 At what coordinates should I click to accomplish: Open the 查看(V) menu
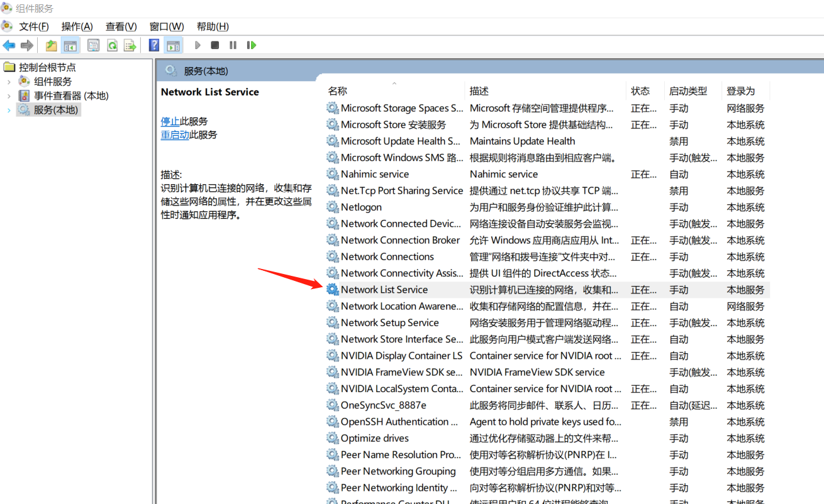pos(121,26)
